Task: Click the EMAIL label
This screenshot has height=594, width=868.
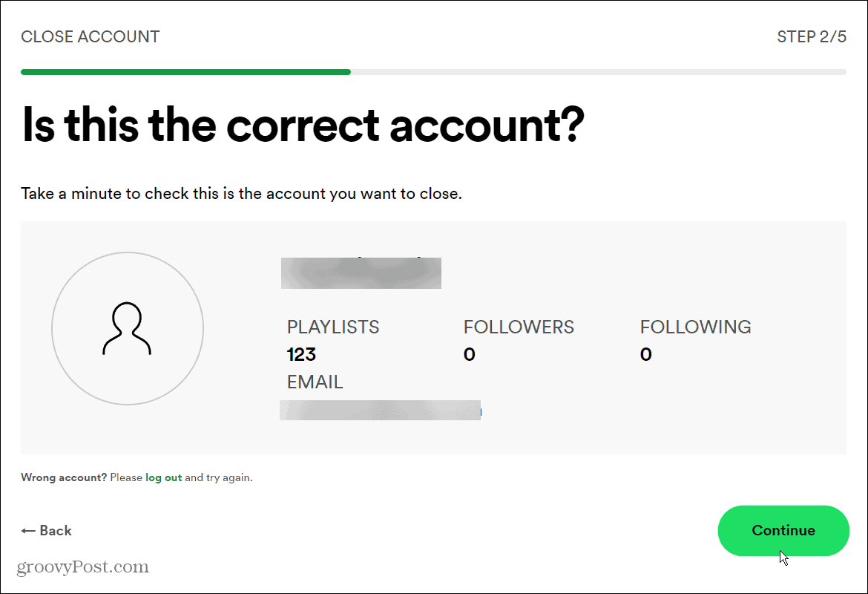Action: coord(315,381)
